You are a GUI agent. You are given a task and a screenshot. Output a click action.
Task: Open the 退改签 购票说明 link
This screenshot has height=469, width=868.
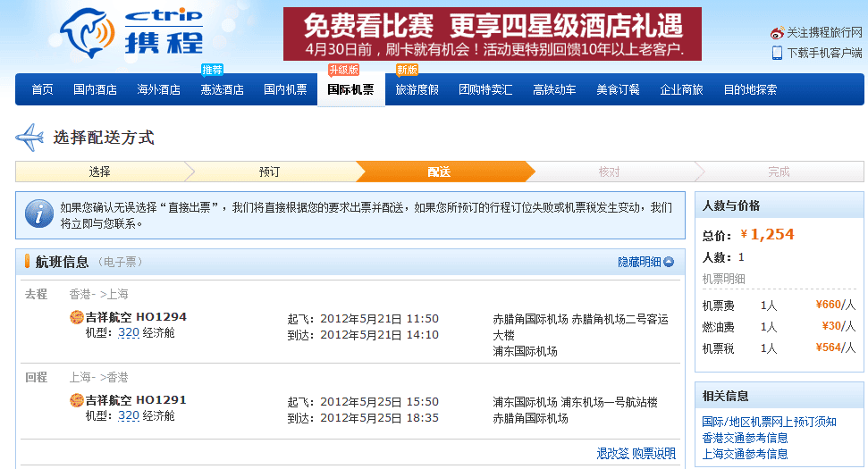tap(636, 454)
